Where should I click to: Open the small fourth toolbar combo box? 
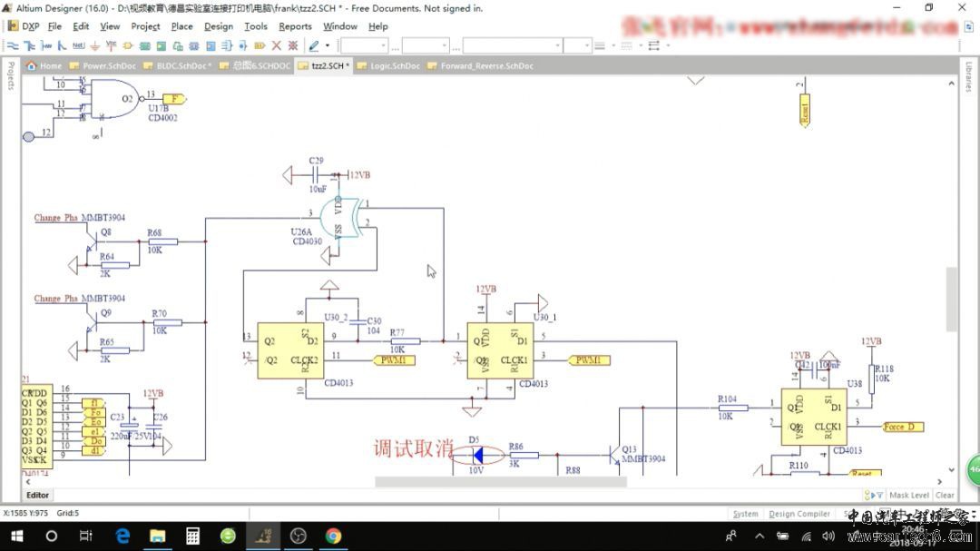coord(577,45)
